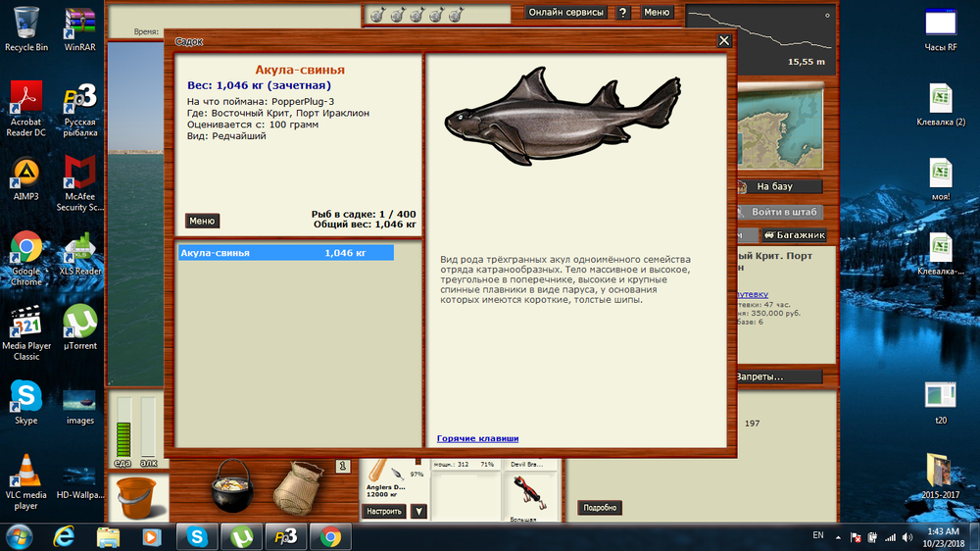
Task: Expand the arrow dropdown beside Настроить
Action: click(418, 511)
